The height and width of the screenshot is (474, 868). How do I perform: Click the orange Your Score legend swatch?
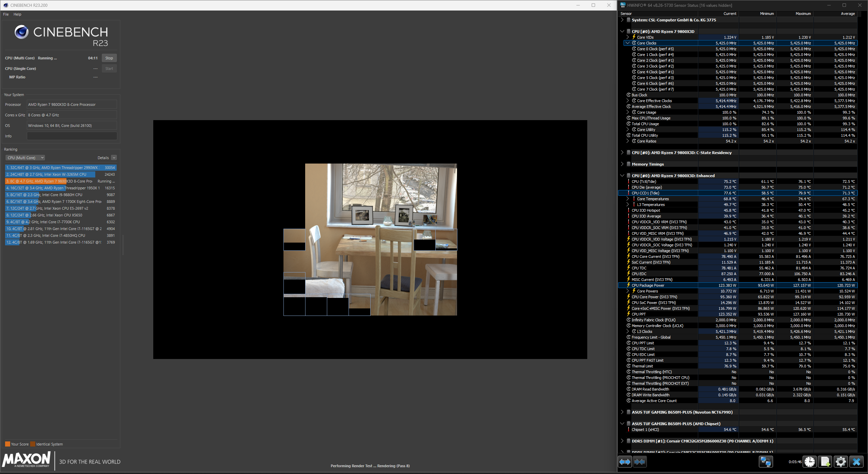(x=7, y=443)
